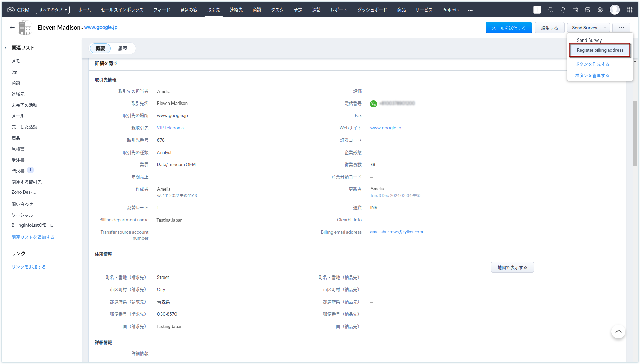640x364 pixels.
Task: Go to 見積書 in related list
Action: click(x=18, y=149)
